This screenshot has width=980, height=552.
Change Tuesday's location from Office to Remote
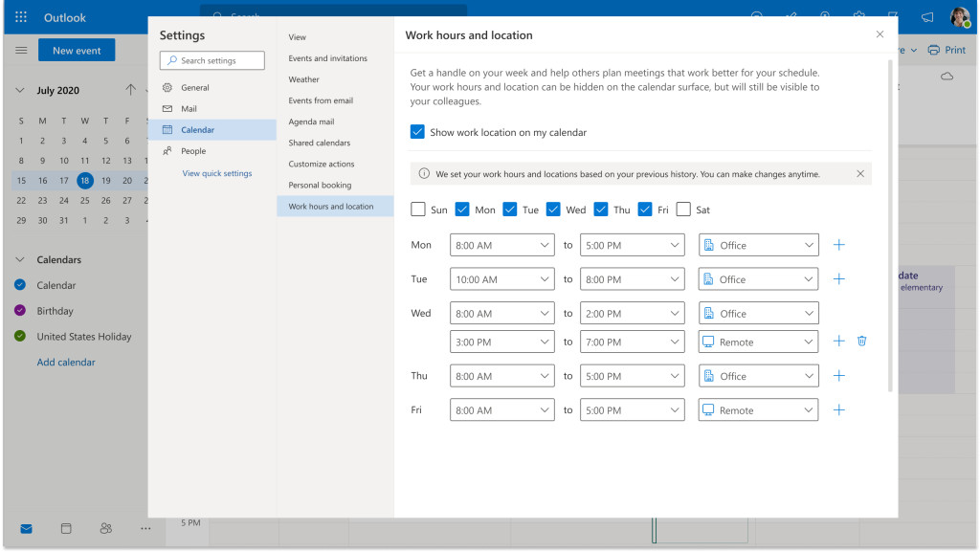757,278
